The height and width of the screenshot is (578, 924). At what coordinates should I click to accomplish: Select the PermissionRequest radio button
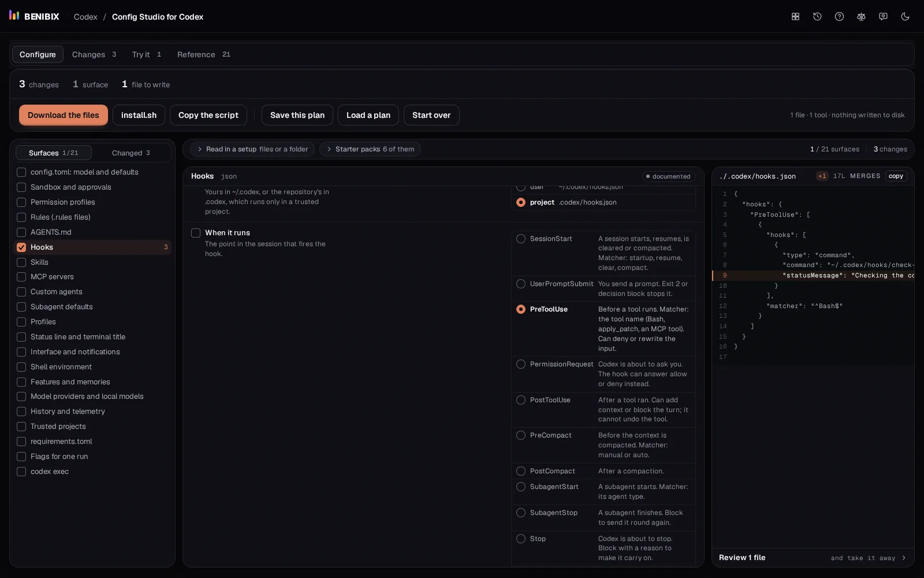521,364
